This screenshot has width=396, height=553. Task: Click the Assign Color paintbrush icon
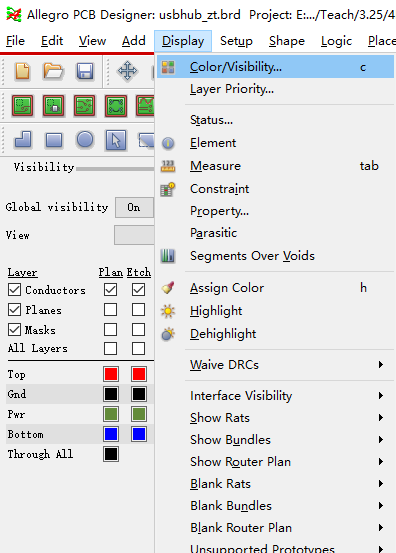168,288
